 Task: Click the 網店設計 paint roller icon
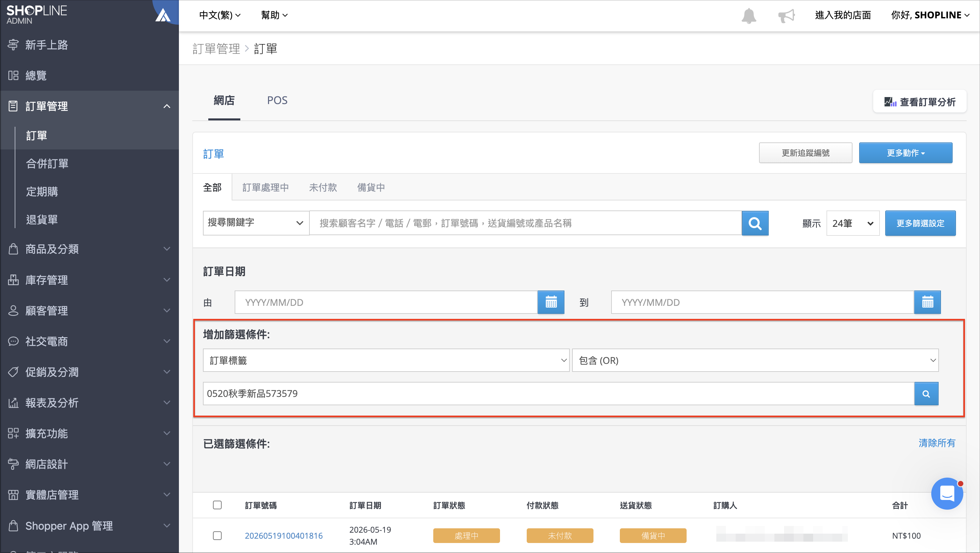point(13,464)
